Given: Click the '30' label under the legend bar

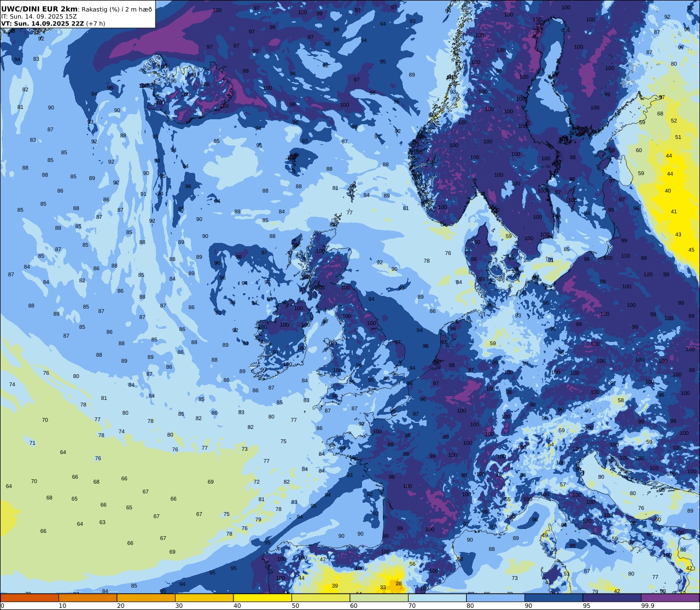Looking at the screenshot, I should tap(179, 606).
